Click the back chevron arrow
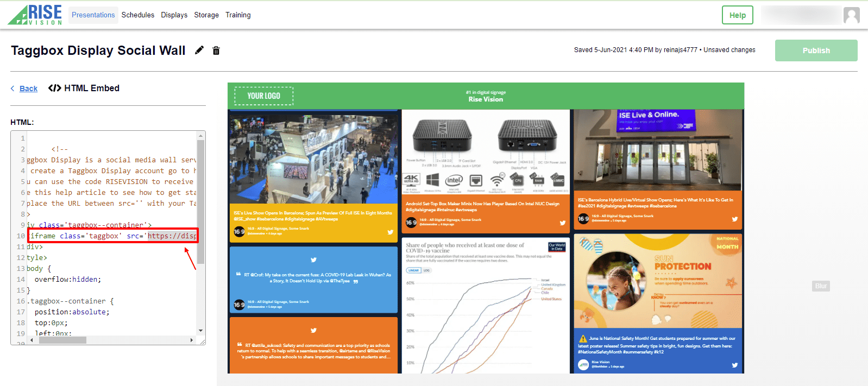868x386 pixels. [x=12, y=88]
